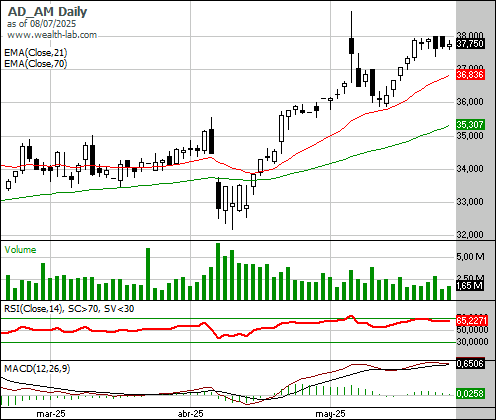Image resolution: width=496 pixels, height=420 pixels.
Task: Click the green 35,307 EMA value tag
Action: pyautogui.click(x=470, y=125)
